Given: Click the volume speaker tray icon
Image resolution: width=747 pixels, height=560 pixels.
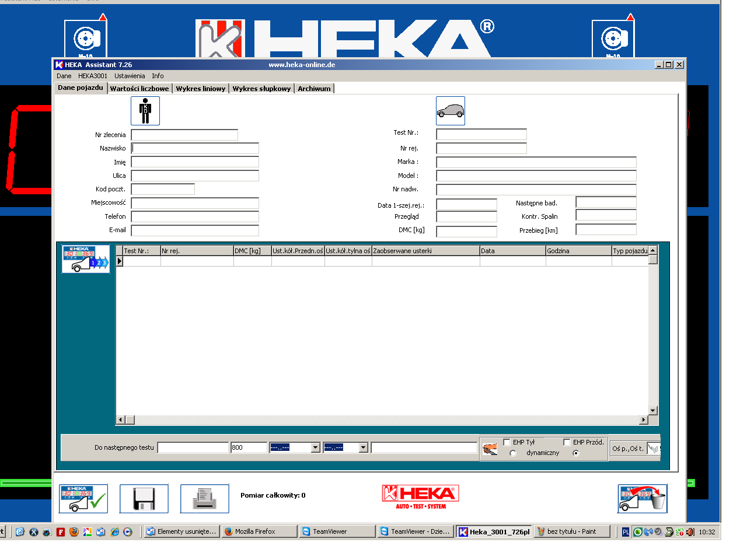Looking at the screenshot, I should tap(690, 532).
